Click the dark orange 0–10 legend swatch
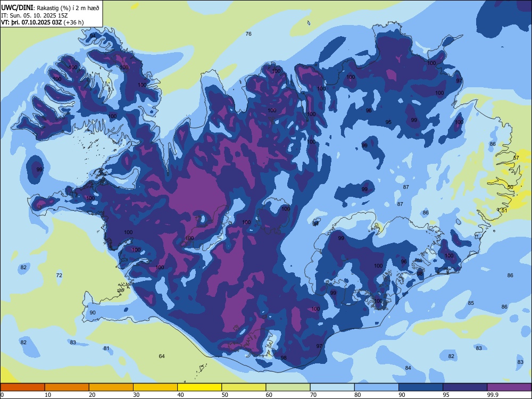 [22, 387]
